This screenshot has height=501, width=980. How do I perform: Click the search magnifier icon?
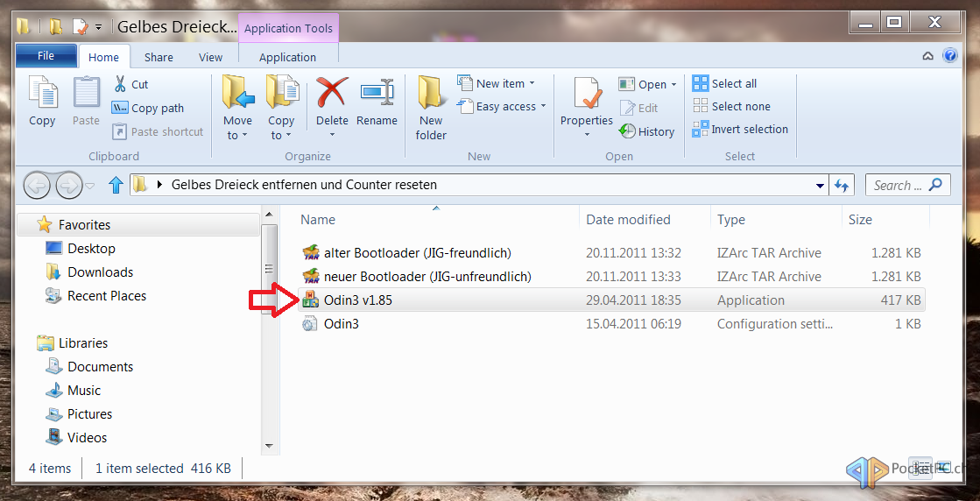click(935, 184)
